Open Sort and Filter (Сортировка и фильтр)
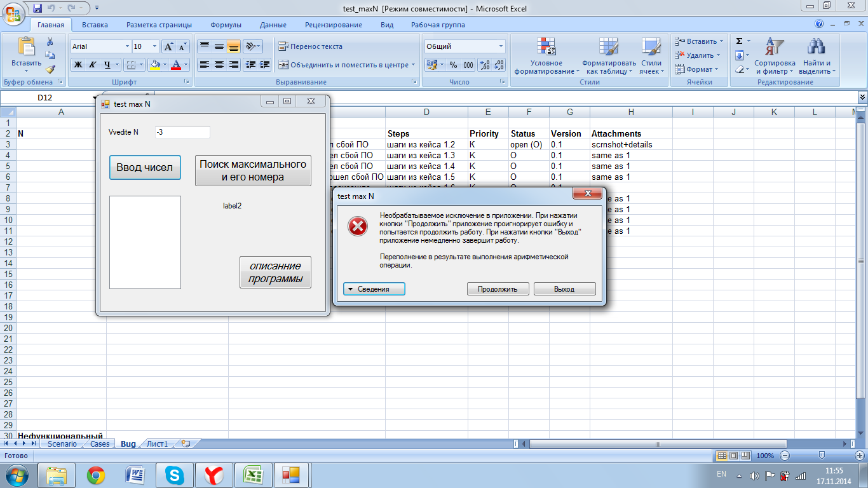This screenshot has height=488, width=868. tap(775, 56)
